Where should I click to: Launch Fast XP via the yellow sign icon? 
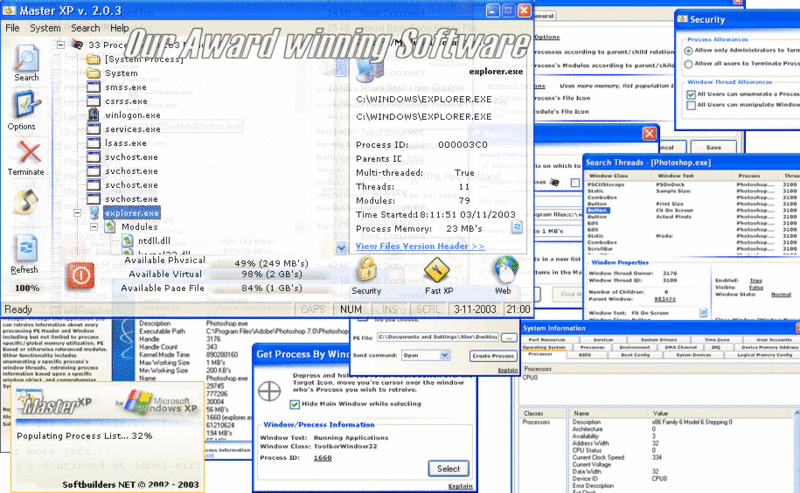click(437, 269)
